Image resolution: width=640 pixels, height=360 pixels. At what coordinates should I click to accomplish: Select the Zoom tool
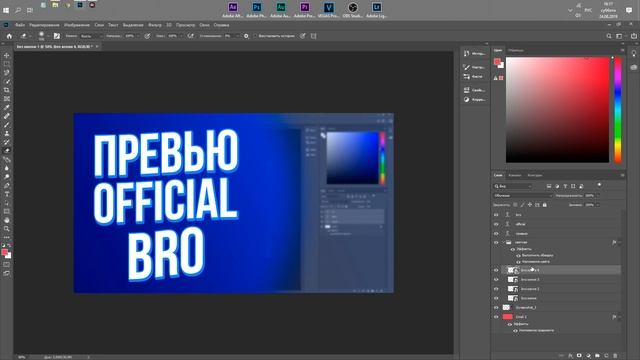(x=7, y=229)
